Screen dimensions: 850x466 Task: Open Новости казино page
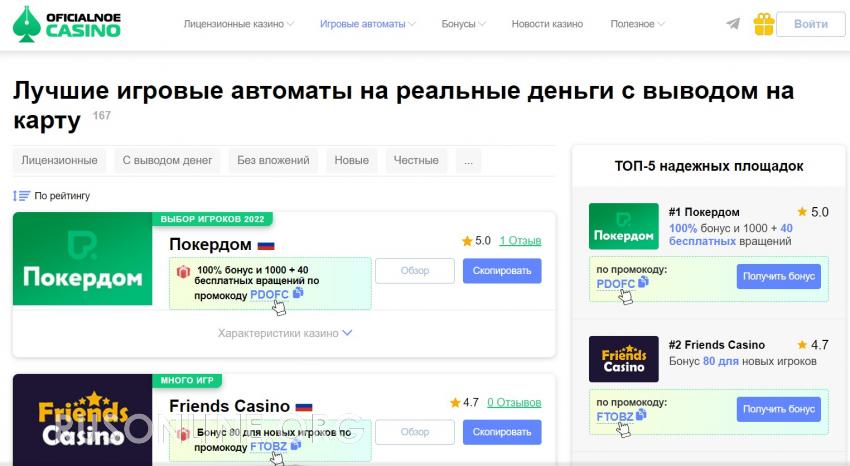(x=547, y=24)
